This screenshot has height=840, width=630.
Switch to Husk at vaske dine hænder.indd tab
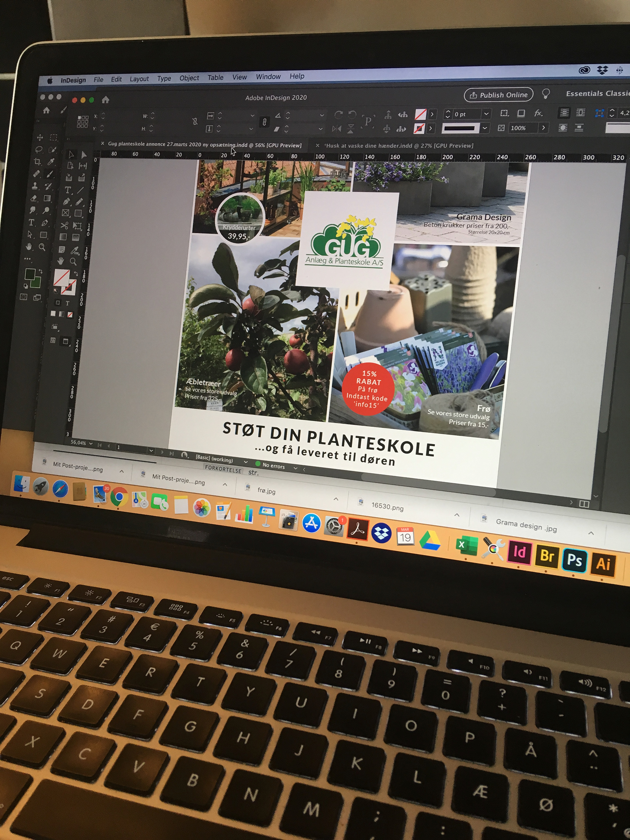399,145
